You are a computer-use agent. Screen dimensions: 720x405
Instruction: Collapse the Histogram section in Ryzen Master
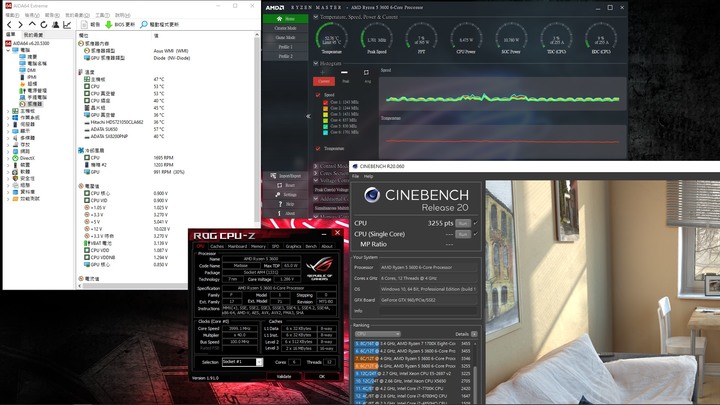pyautogui.click(x=315, y=63)
